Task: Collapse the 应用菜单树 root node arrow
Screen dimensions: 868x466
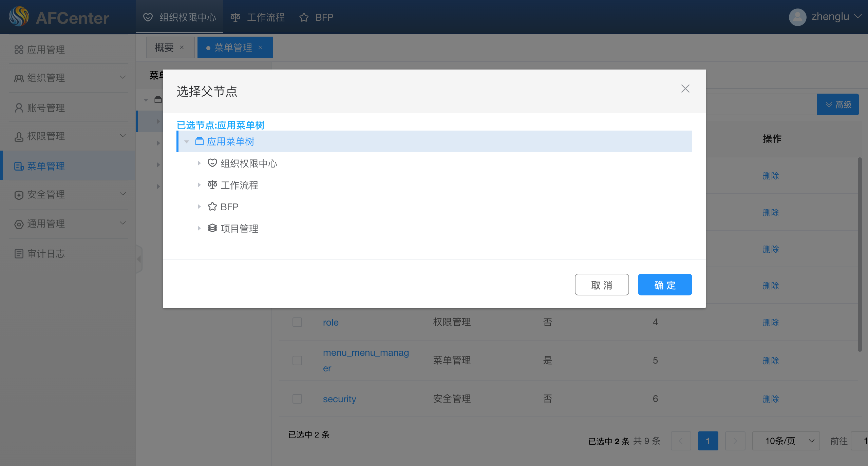Action: coord(187,142)
